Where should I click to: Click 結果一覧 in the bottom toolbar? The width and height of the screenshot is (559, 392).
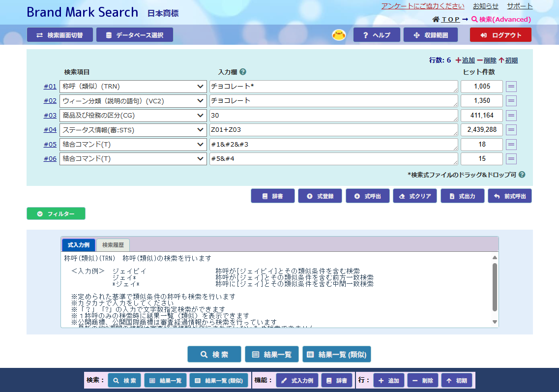click(165, 380)
